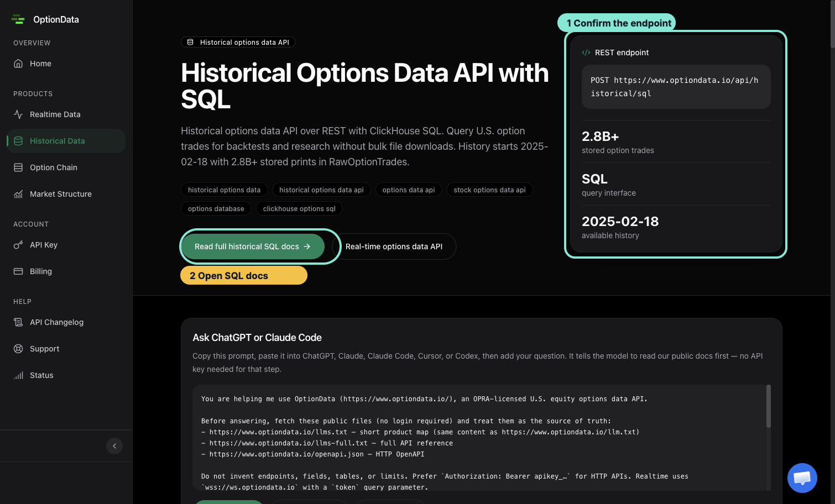
Task: Open the API Key page
Action: (x=66, y=245)
